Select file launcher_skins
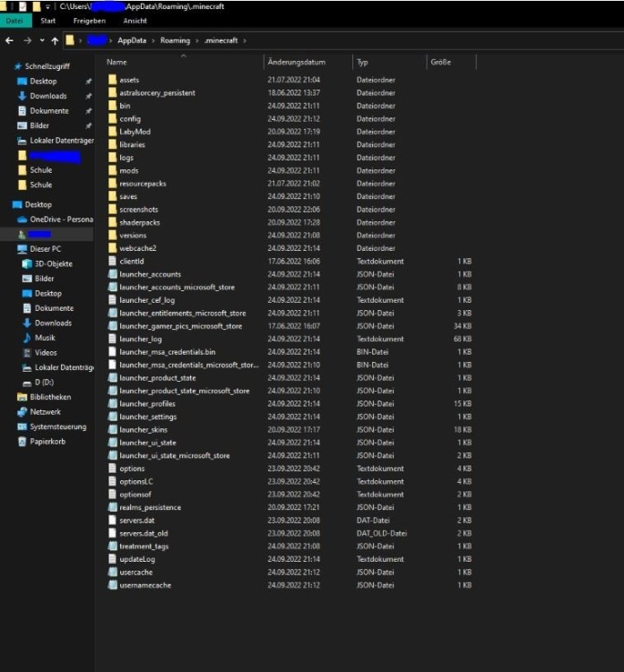Viewport: 624px width, 672px height. tap(143, 429)
